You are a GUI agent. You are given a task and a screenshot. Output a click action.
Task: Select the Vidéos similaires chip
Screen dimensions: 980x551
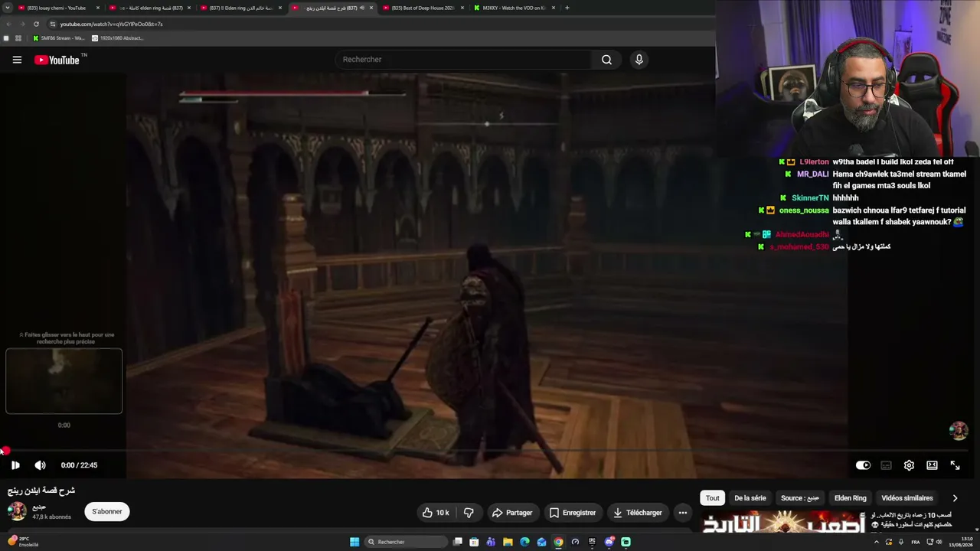tap(907, 498)
